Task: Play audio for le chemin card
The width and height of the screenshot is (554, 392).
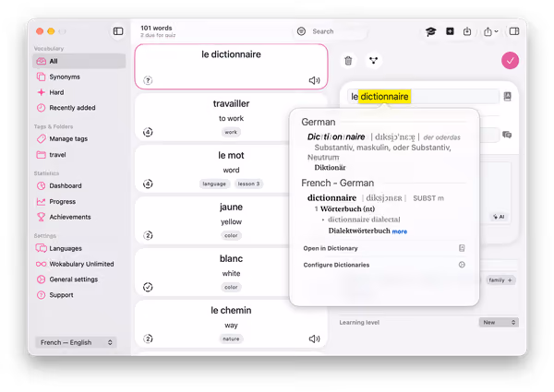Action: click(x=314, y=339)
